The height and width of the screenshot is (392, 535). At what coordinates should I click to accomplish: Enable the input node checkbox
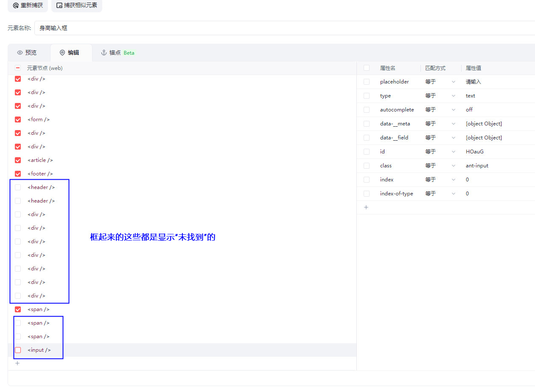coord(18,350)
